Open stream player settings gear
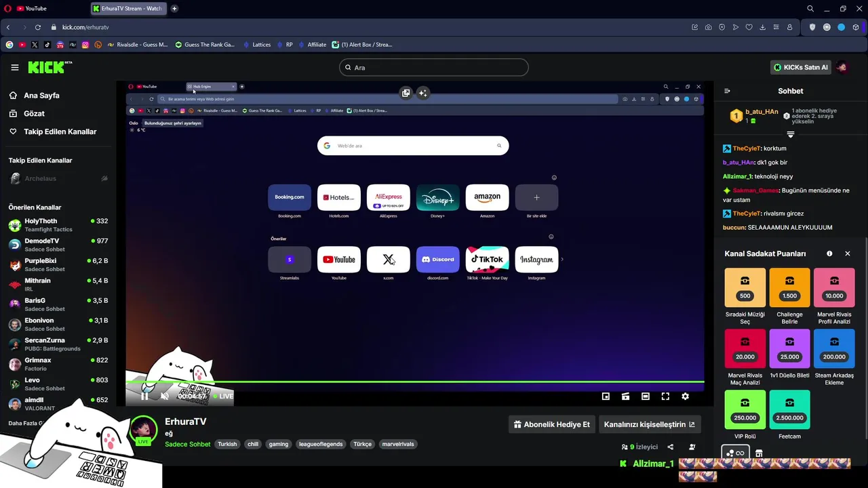This screenshot has height=488, width=868. coord(685,396)
